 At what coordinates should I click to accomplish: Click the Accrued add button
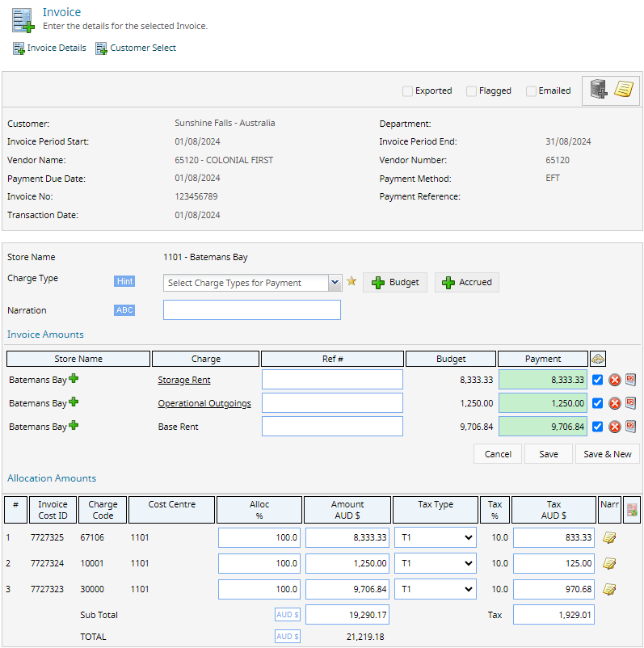[x=467, y=282]
